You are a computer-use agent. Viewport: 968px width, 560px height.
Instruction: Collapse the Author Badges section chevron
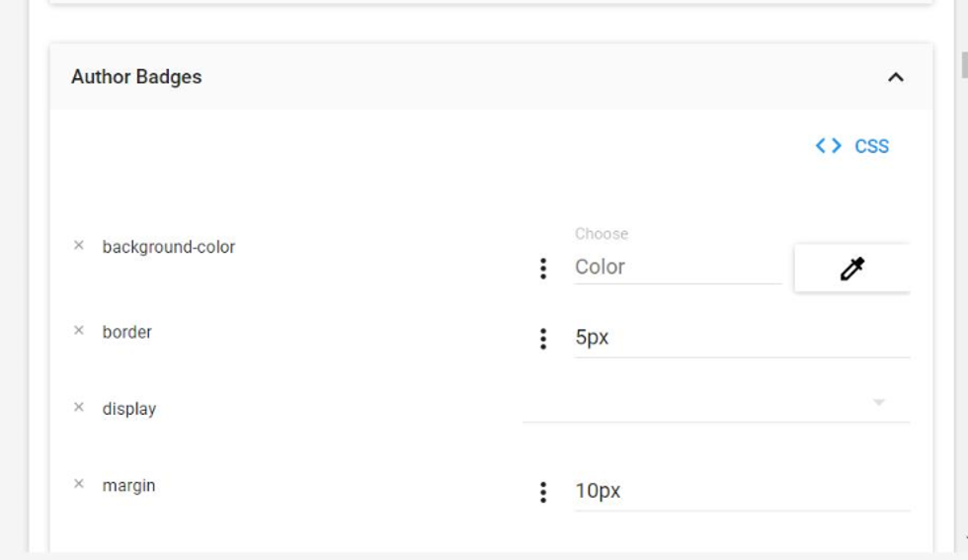(896, 77)
